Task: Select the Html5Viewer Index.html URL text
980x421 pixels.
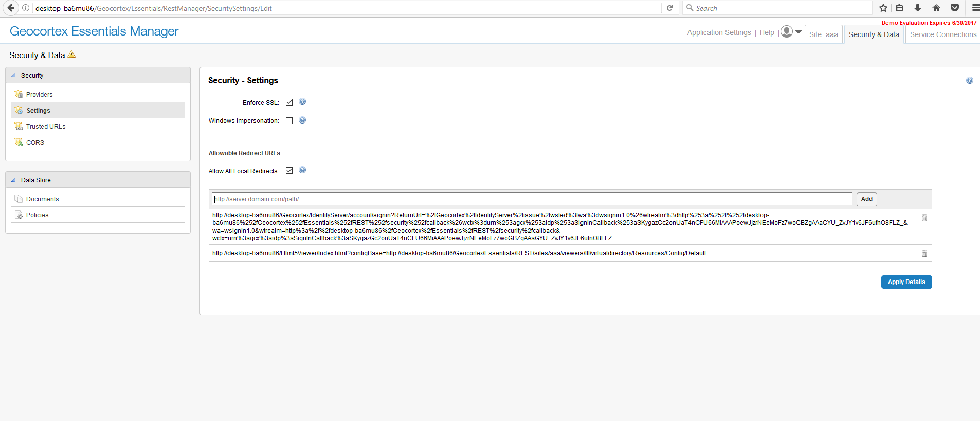Action: 459,253
